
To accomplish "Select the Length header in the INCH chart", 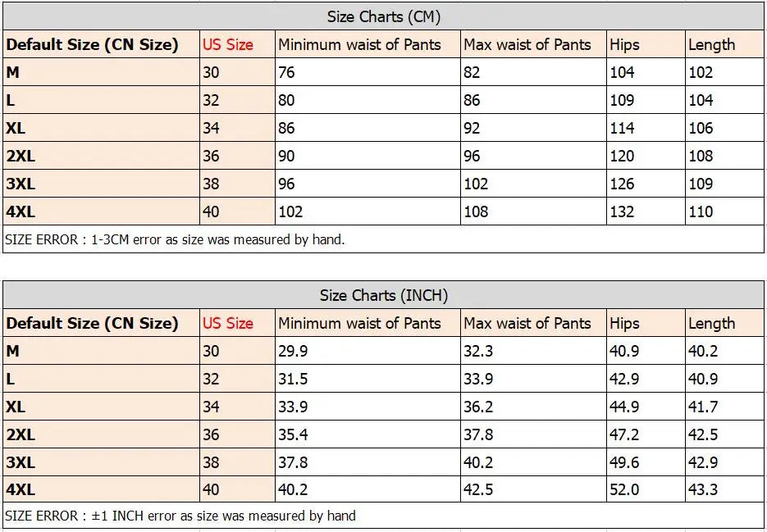I will click(x=712, y=323).
